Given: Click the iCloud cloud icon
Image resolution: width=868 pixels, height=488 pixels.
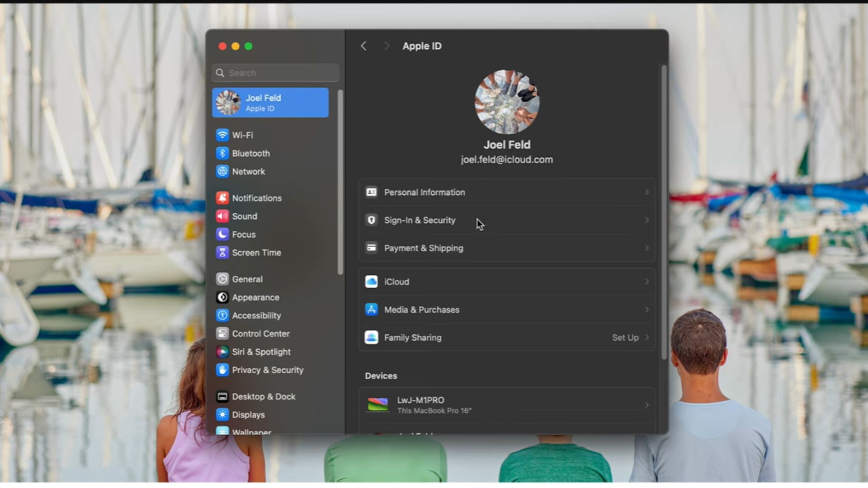Looking at the screenshot, I should [x=371, y=282].
